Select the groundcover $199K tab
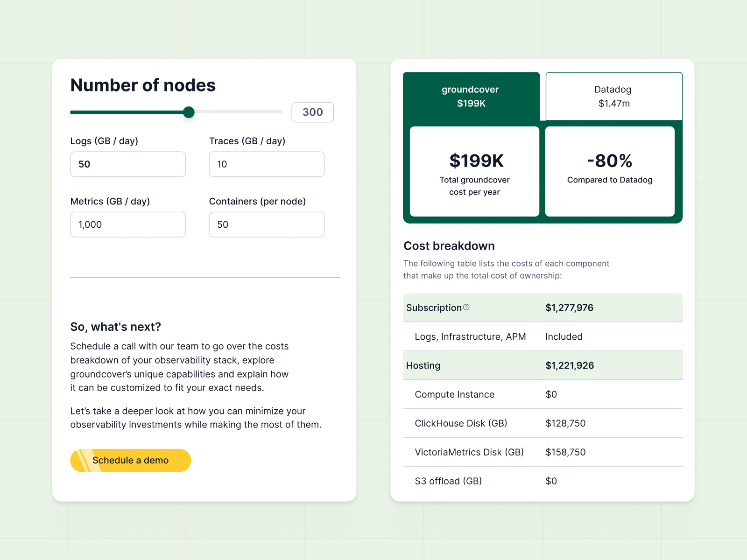747x560 pixels. 471,96
